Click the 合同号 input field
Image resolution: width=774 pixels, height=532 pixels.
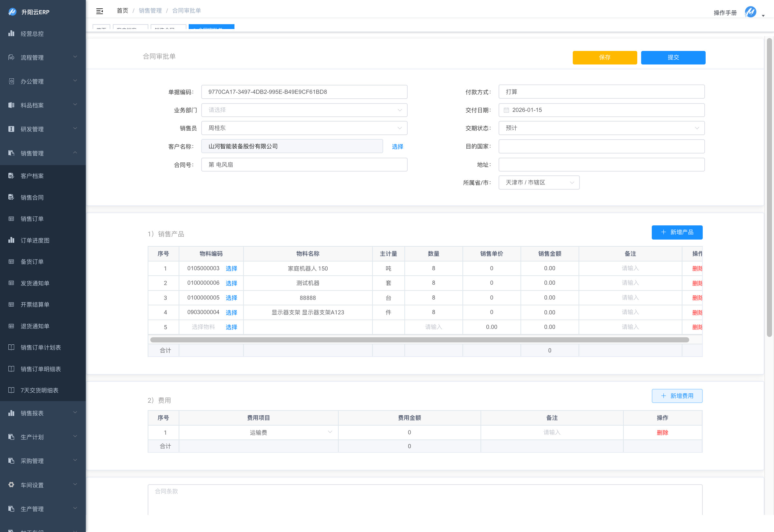304,165
